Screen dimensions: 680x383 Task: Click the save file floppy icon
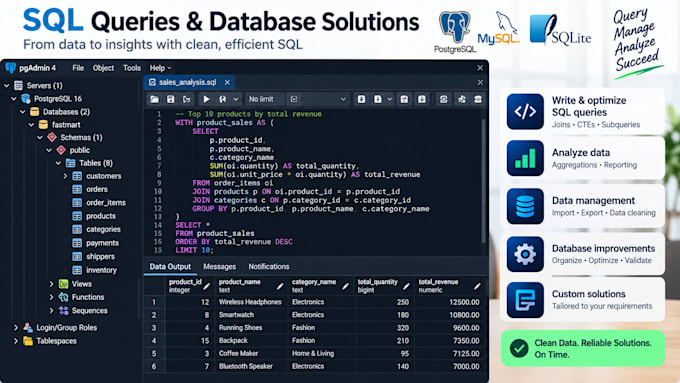click(170, 99)
